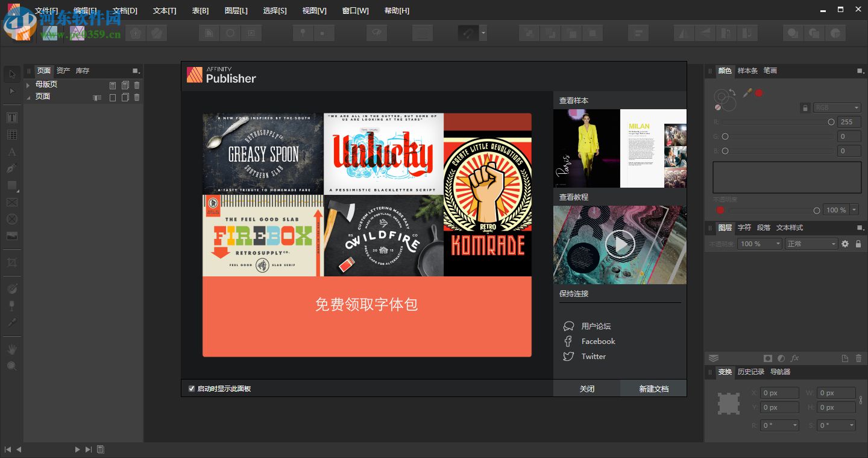Play the tutorial video thumbnail
The width and height of the screenshot is (868, 458).
[x=620, y=244]
